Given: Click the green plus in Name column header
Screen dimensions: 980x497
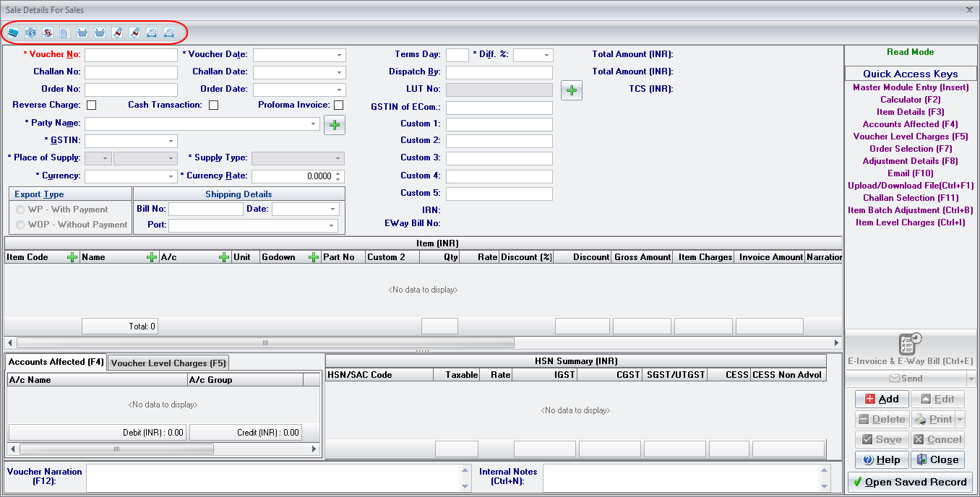Looking at the screenshot, I should pyautogui.click(x=152, y=257).
